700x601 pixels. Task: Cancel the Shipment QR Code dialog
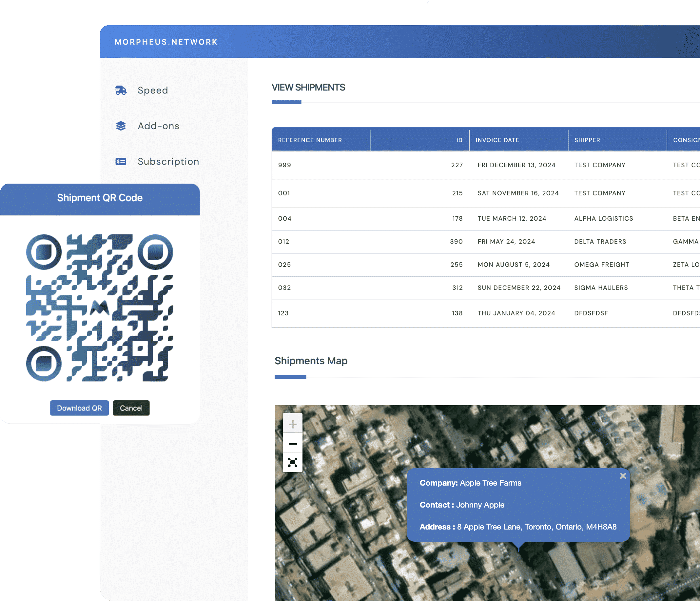131,408
